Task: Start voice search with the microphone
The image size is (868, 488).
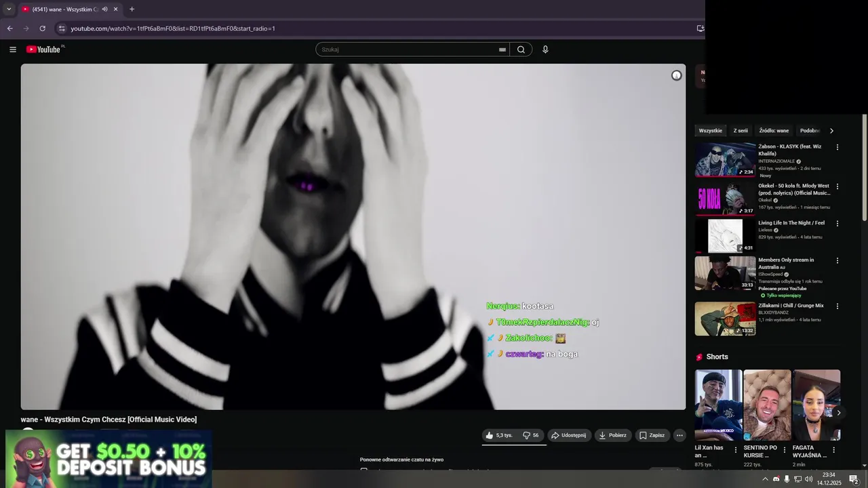Action: point(545,49)
